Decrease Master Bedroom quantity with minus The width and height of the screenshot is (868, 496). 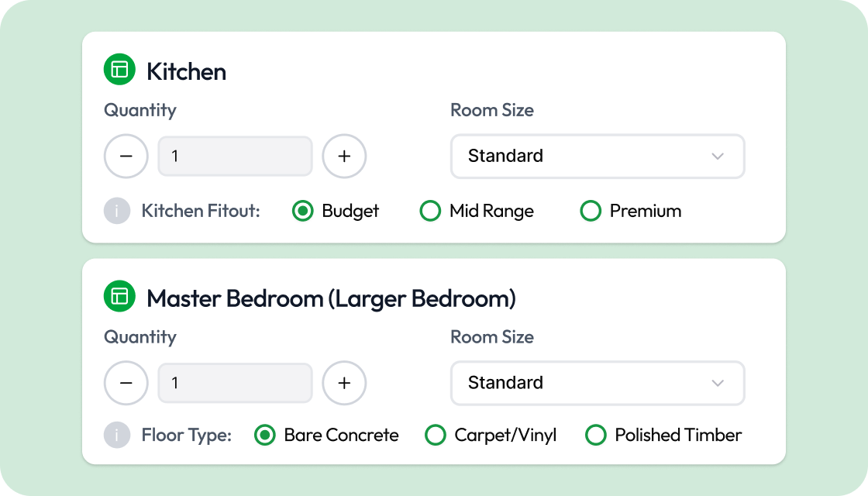[126, 383]
